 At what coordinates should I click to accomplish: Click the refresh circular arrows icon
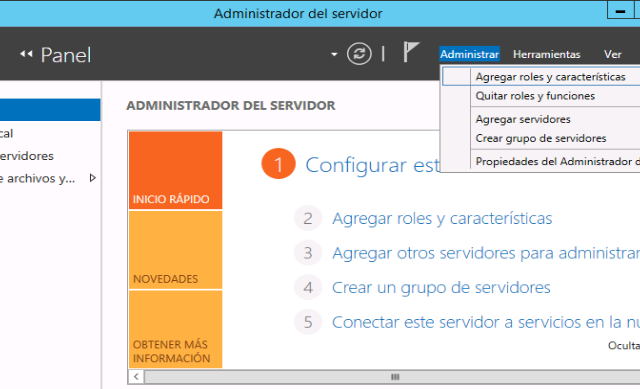click(359, 53)
